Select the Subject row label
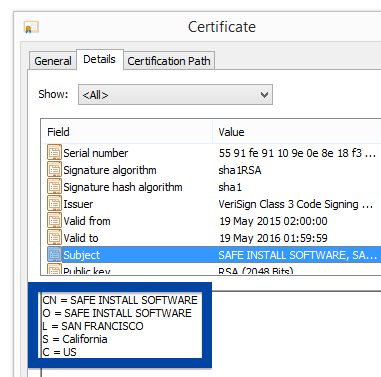The width and height of the screenshot is (381, 377). coord(81,255)
